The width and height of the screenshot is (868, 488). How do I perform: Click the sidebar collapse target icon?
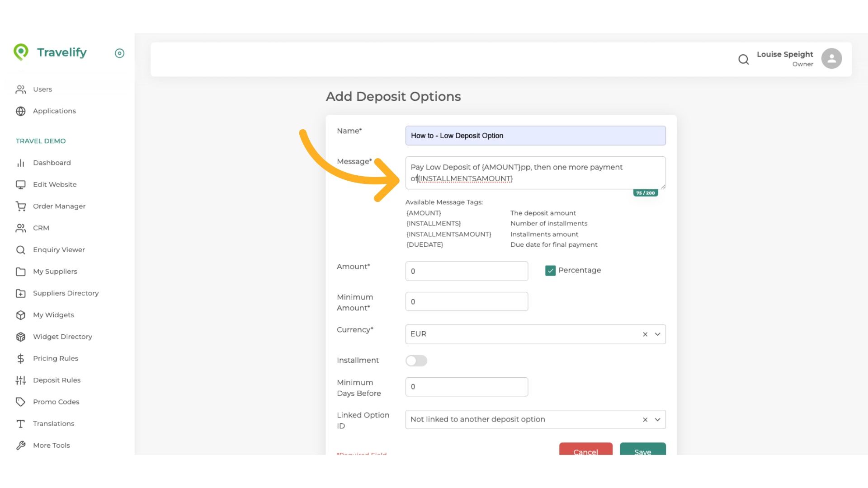pyautogui.click(x=119, y=53)
